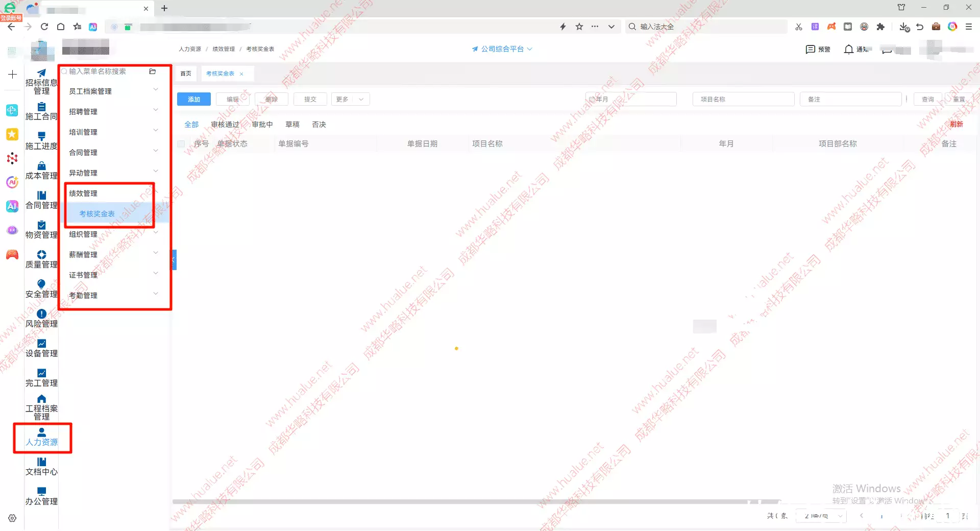Filter by the 审核通过 status tab
This screenshot has width=980, height=531.
(225, 125)
